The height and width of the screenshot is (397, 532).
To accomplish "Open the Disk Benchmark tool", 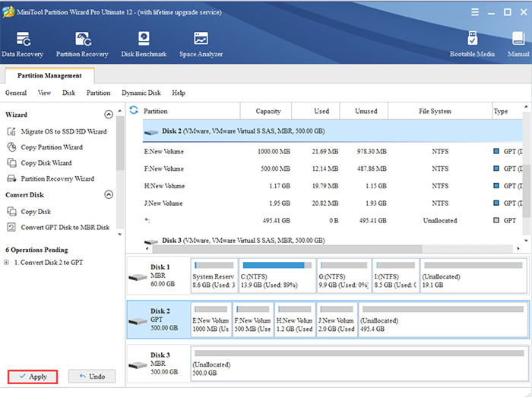I will click(143, 43).
